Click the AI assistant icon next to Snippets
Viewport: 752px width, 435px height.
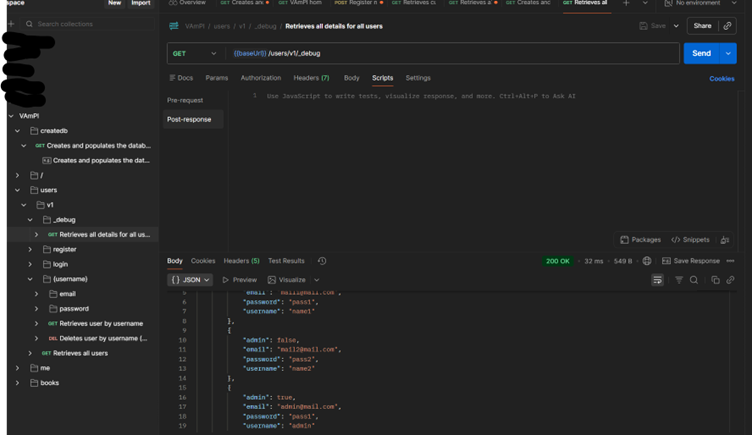click(x=725, y=240)
